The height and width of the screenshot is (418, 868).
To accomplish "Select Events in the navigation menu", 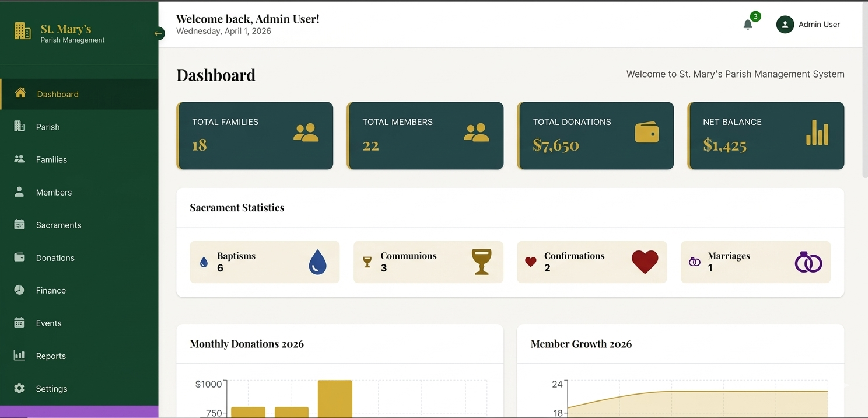I will [48, 323].
